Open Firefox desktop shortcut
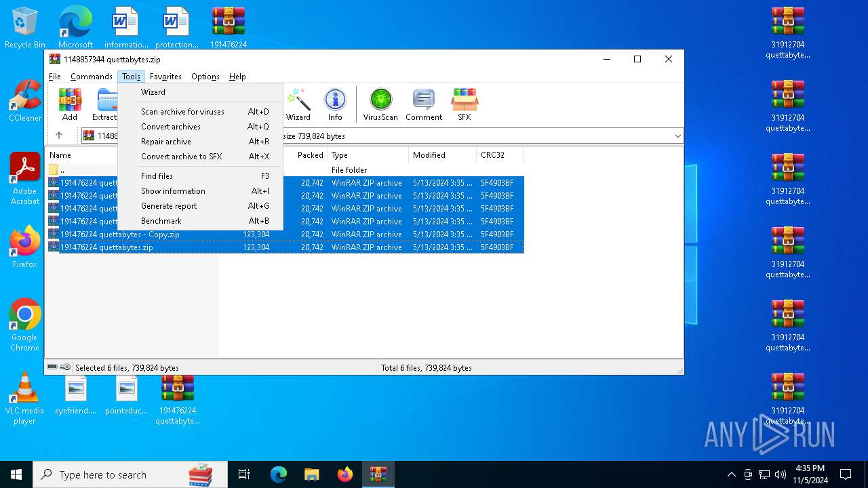868x488 pixels. [x=25, y=247]
